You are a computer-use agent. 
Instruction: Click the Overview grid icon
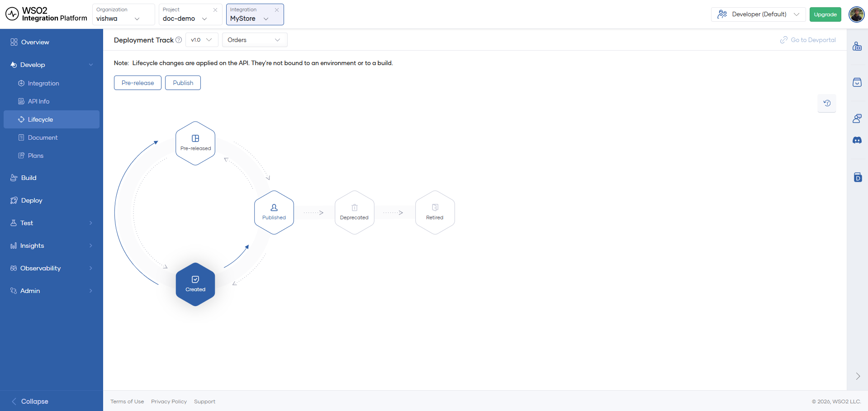tap(14, 42)
